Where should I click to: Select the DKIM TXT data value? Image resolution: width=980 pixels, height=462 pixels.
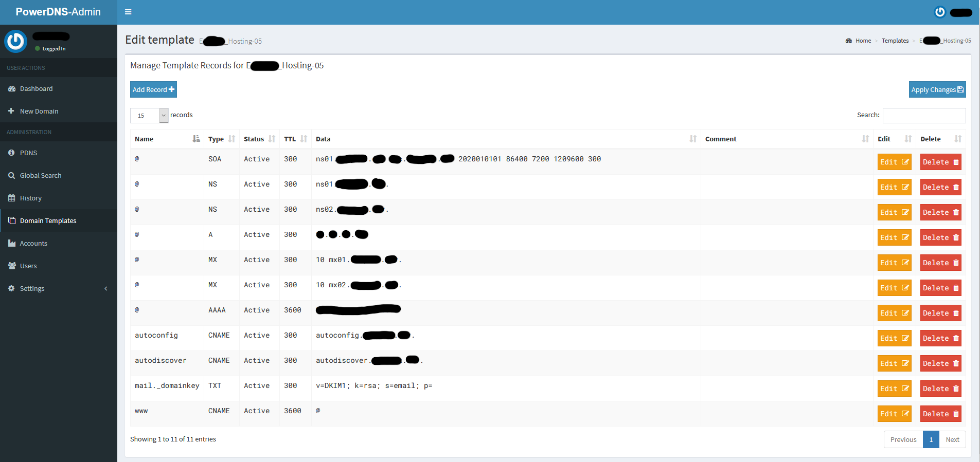point(374,385)
